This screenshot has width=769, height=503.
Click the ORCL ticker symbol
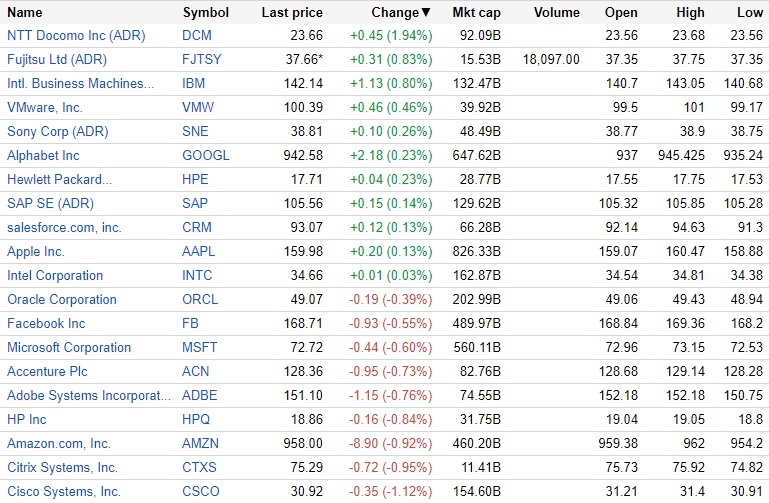(199, 300)
